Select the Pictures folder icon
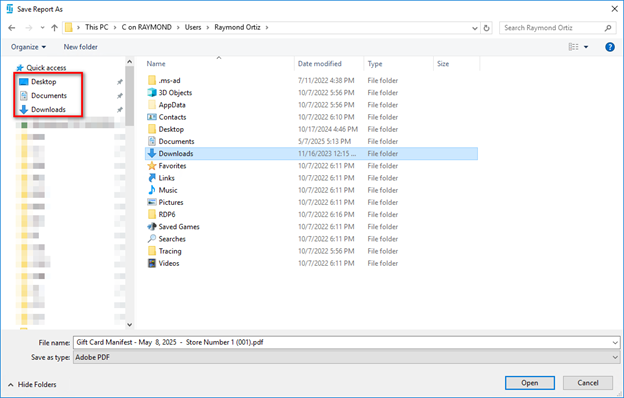This screenshot has width=624, height=398. pos(152,202)
